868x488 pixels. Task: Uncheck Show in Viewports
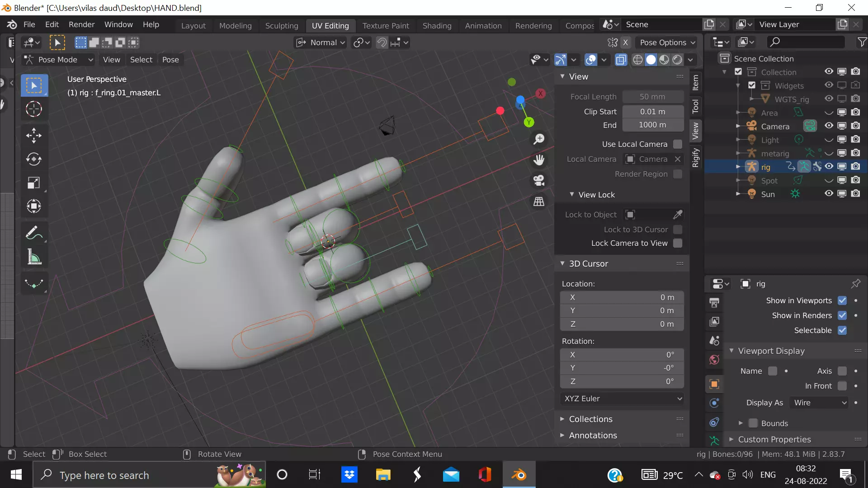842,300
